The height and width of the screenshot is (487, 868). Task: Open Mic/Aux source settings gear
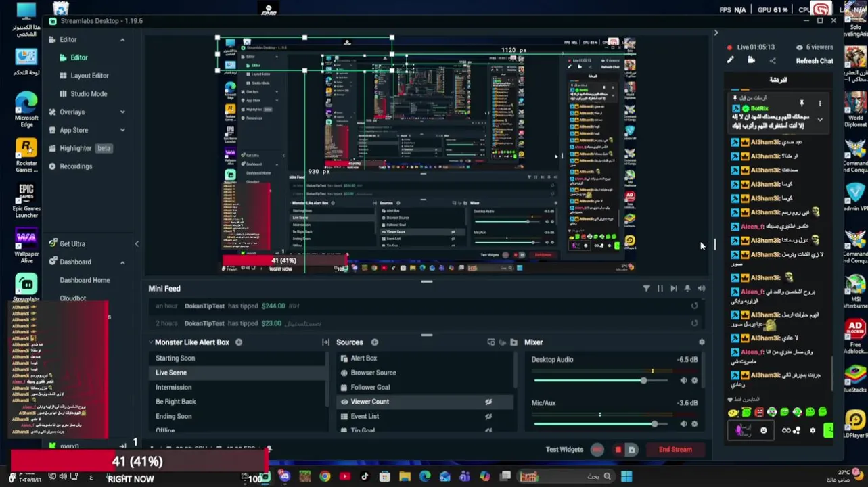pos(694,424)
